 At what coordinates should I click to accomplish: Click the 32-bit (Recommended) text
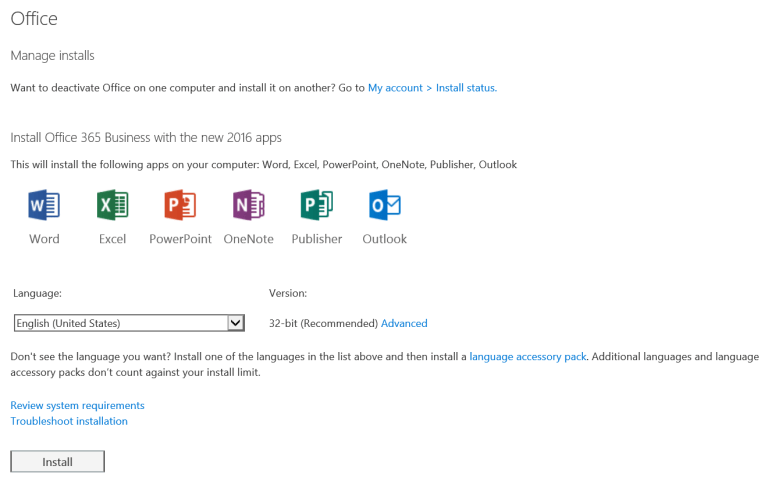tap(323, 323)
